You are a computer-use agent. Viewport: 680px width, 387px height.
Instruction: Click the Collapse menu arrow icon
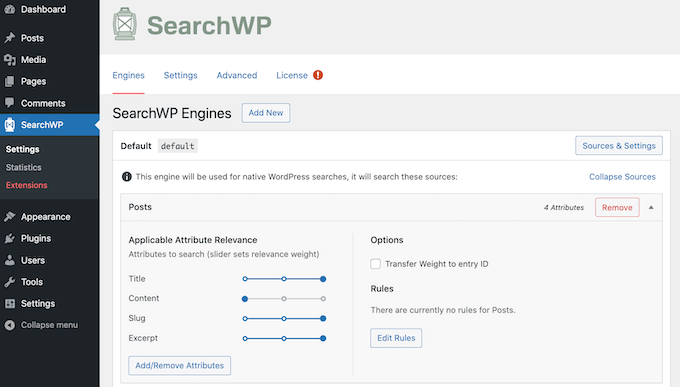coord(10,325)
